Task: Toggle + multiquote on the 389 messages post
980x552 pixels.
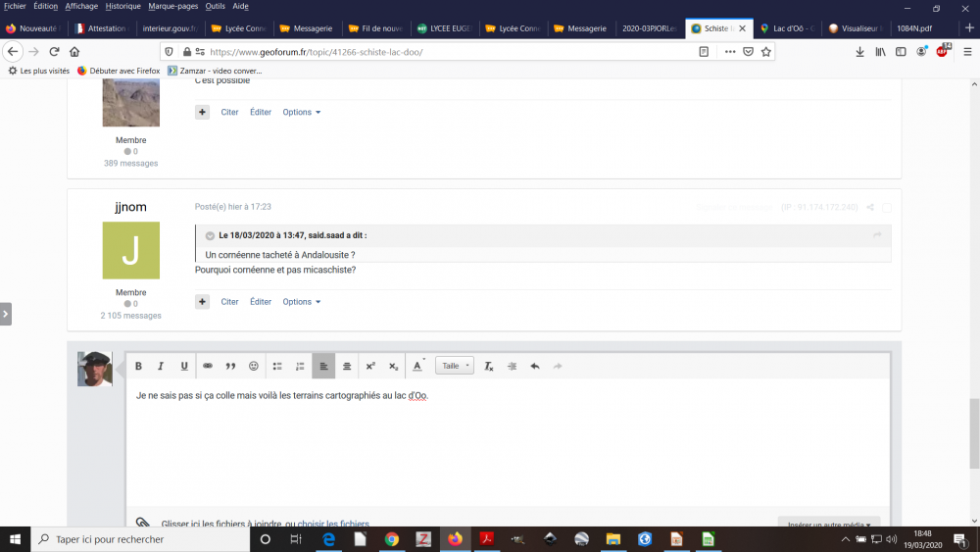Action: pyautogui.click(x=202, y=113)
